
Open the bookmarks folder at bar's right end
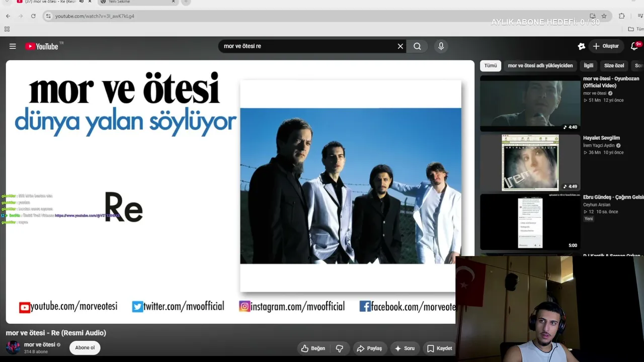coord(636,29)
